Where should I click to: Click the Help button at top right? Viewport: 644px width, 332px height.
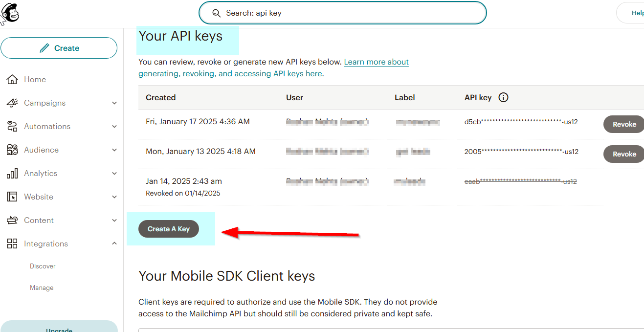coord(631,13)
